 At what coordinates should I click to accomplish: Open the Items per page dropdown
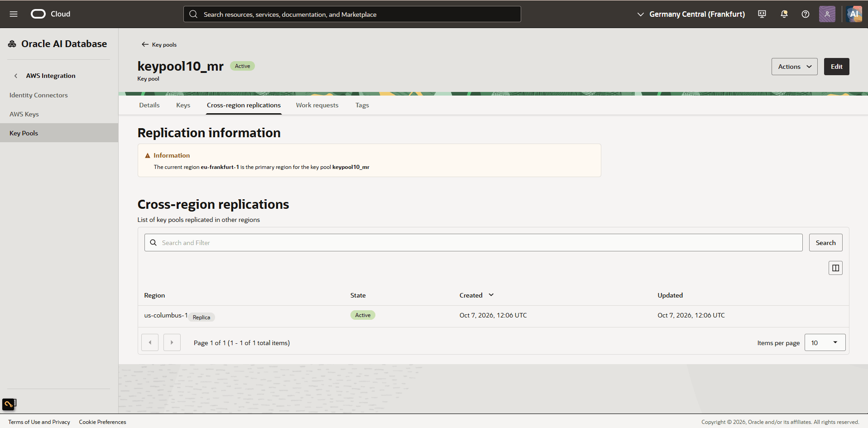[825, 342]
